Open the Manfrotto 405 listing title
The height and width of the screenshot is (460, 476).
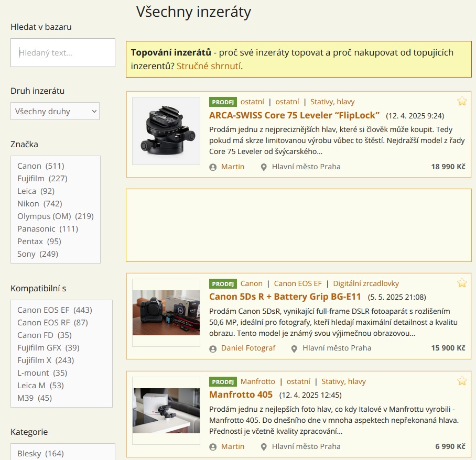click(241, 395)
